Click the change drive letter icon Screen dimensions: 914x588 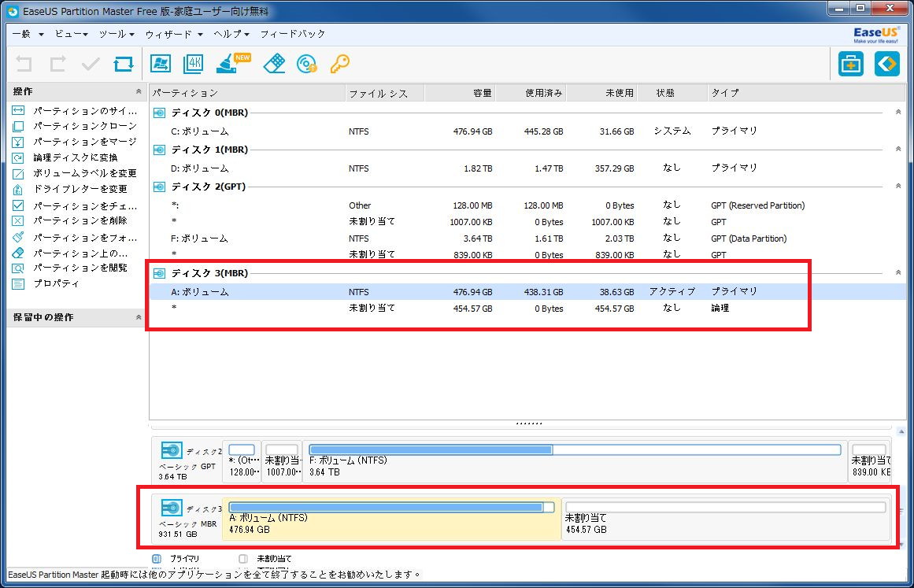pos(18,189)
